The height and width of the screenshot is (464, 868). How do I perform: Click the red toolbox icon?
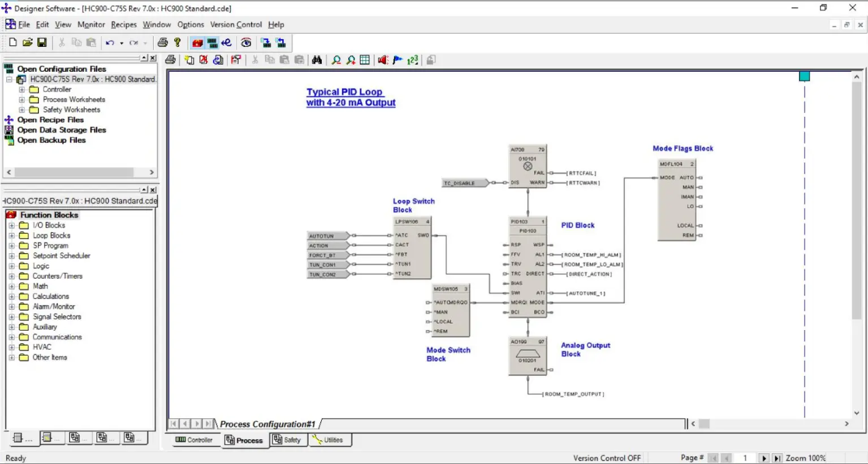tap(197, 42)
